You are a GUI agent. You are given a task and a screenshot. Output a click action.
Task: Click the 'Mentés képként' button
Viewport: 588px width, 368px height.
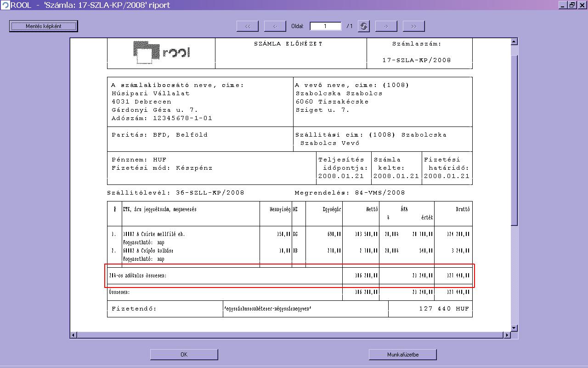click(44, 26)
